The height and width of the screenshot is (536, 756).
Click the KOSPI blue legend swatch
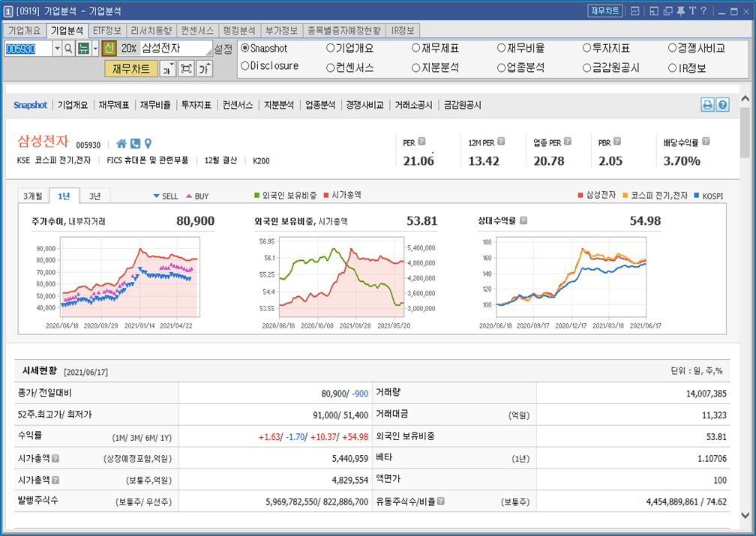pos(696,195)
